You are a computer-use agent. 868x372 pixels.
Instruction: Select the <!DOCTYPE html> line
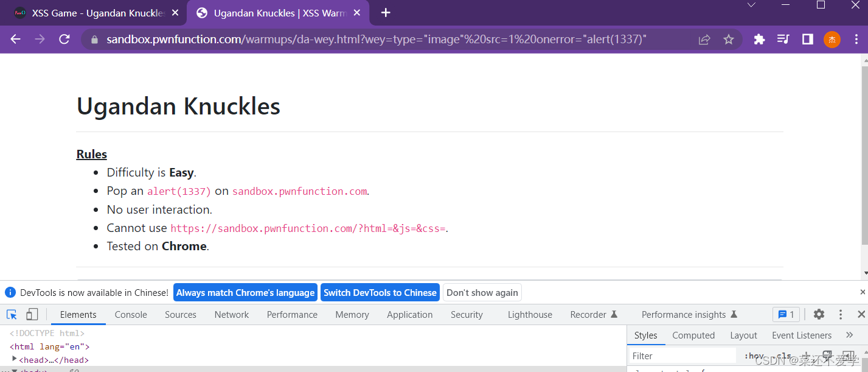[47, 333]
